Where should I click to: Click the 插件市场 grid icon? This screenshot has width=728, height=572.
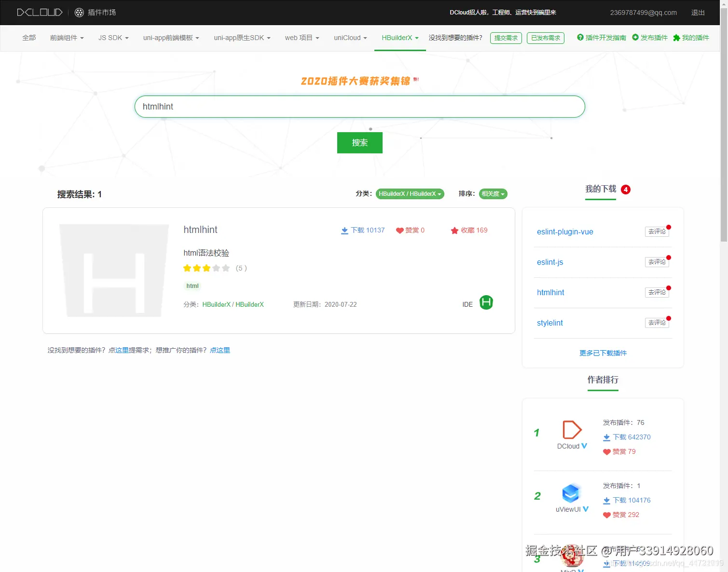(x=78, y=13)
